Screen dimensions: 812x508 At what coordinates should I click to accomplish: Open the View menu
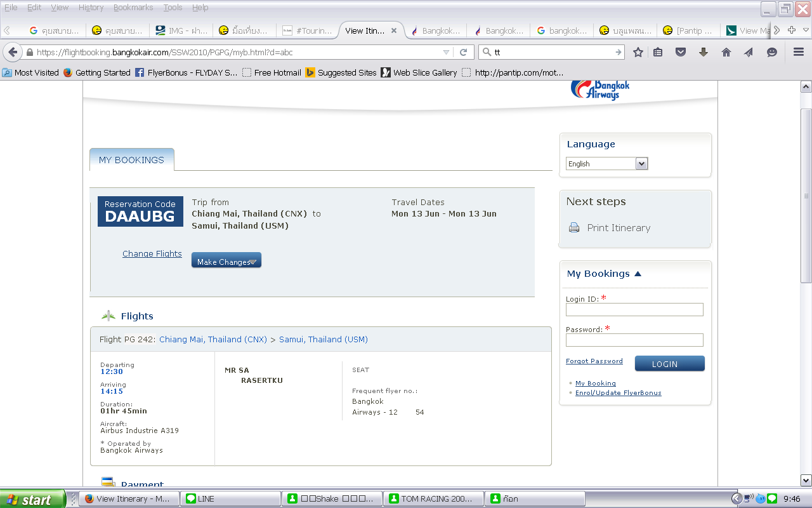pyautogui.click(x=60, y=8)
